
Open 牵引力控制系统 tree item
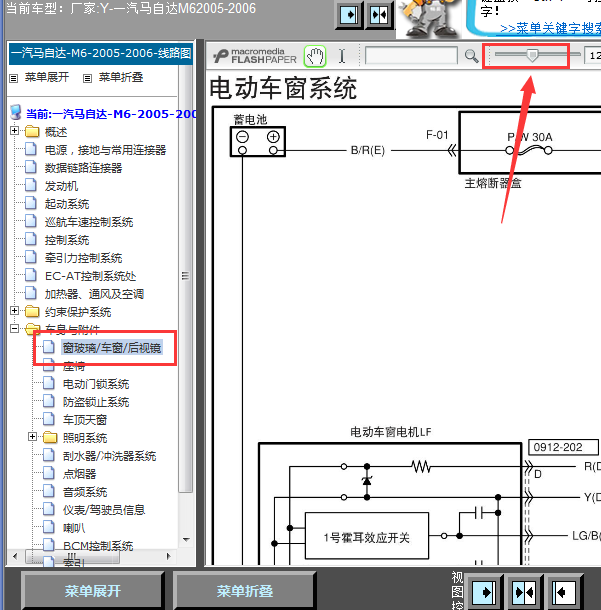coord(83,258)
